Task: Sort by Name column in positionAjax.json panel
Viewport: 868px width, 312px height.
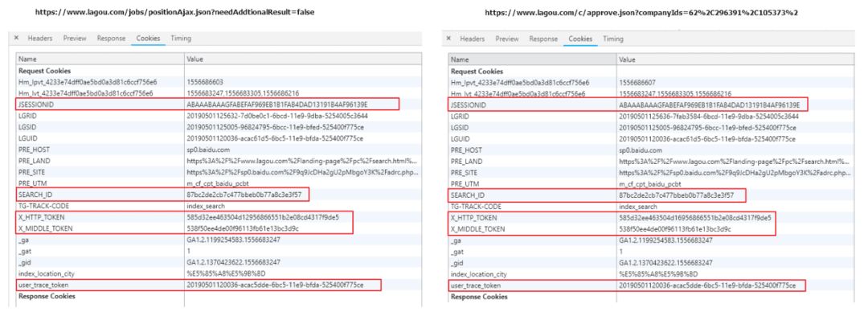Action: pyautogui.click(x=100, y=59)
